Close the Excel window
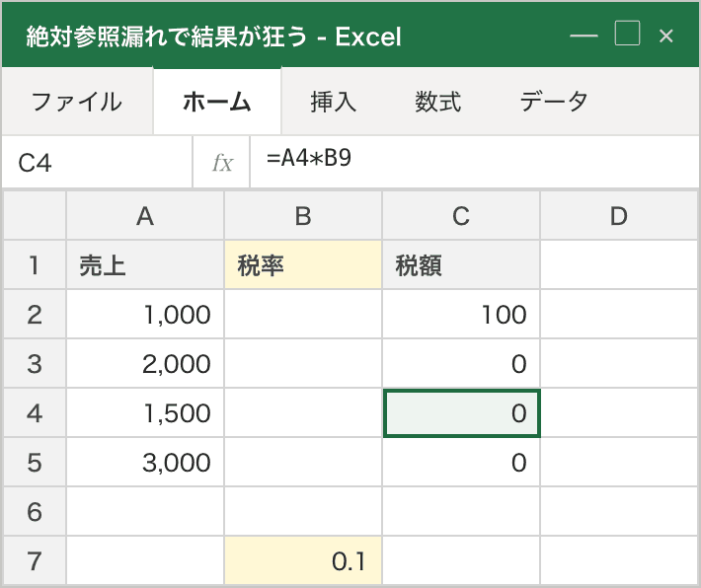Screen dimensions: 701x588 [x=666, y=36]
